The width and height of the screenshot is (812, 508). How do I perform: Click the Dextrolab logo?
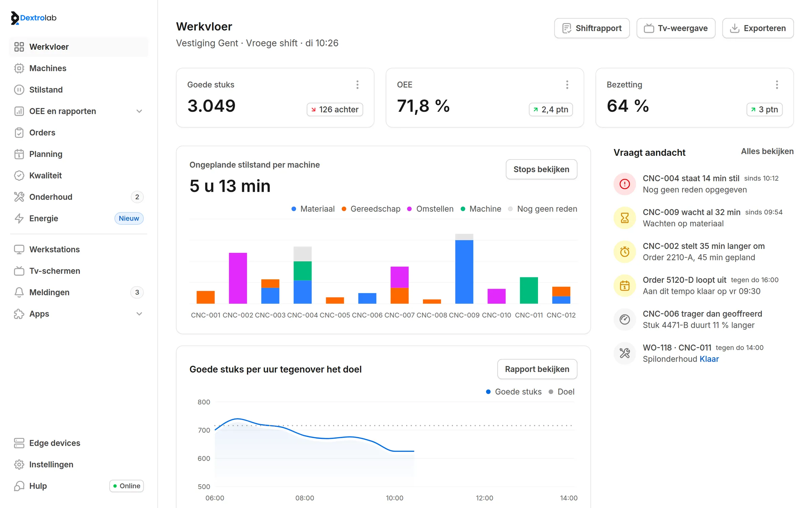point(33,18)
